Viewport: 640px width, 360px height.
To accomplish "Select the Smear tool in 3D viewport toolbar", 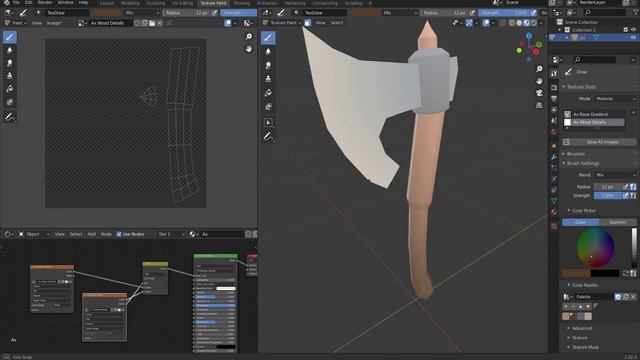I will [x=268, y=65].
